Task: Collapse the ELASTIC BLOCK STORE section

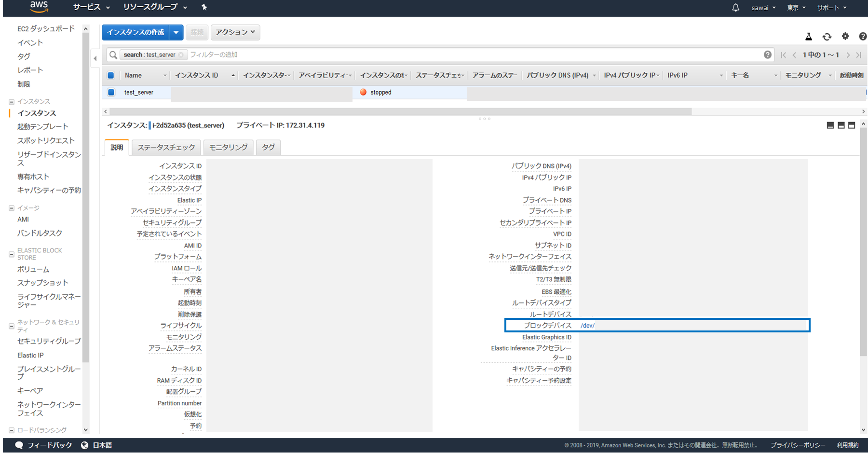Action: point(12,254)
